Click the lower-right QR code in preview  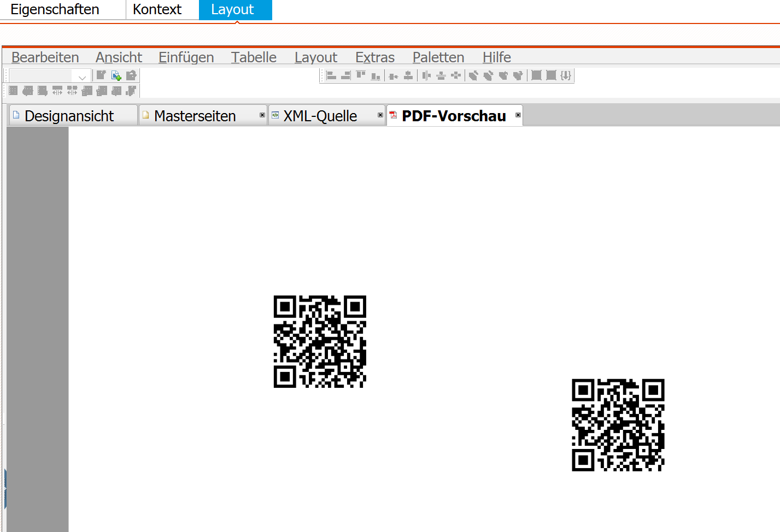click(x=618, y=425)
